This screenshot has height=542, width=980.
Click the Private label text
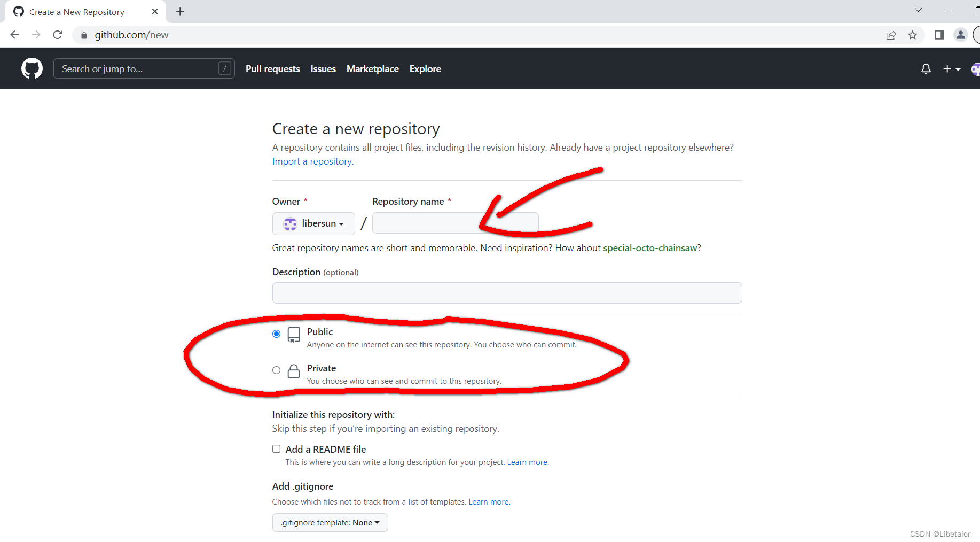coord(322,368)
